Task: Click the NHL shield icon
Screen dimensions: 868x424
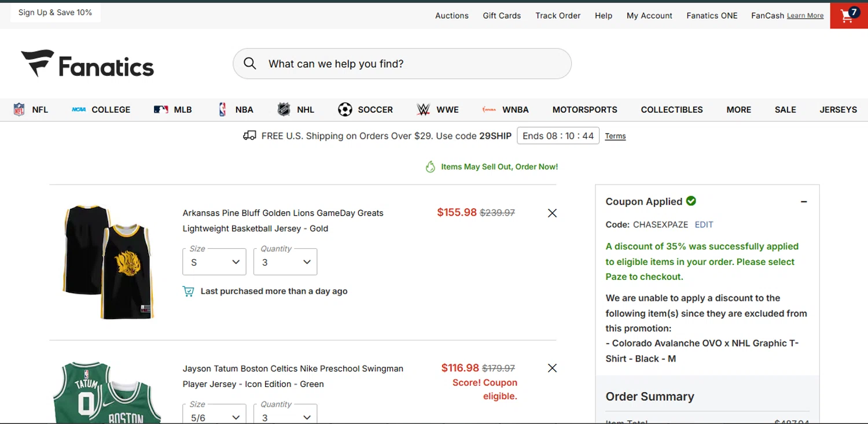Action: tap(284, 109)
